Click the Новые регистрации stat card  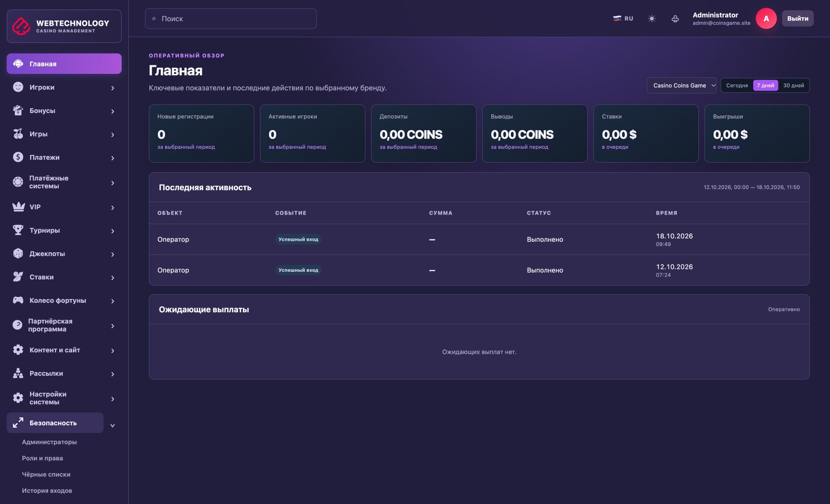point(201,134)
